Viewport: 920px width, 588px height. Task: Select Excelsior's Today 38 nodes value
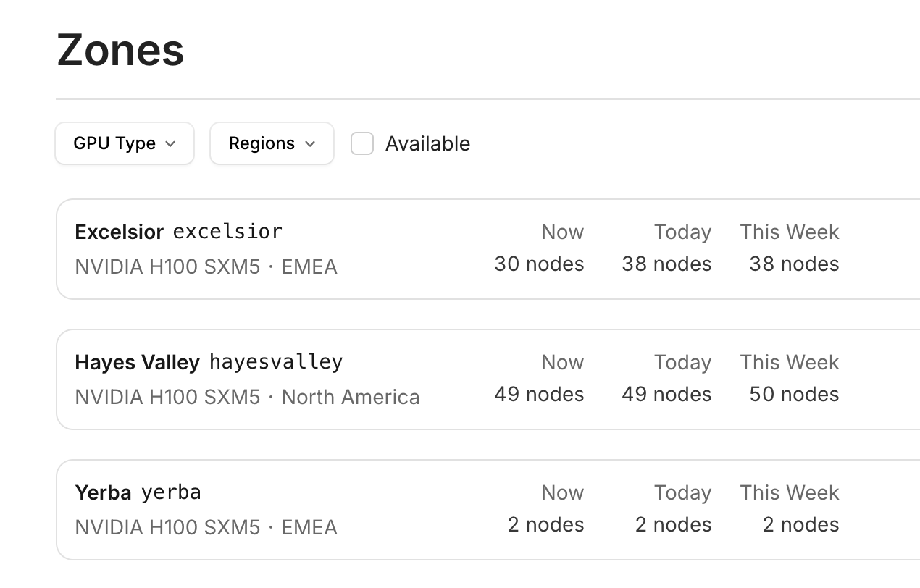[x=666, y=264]
